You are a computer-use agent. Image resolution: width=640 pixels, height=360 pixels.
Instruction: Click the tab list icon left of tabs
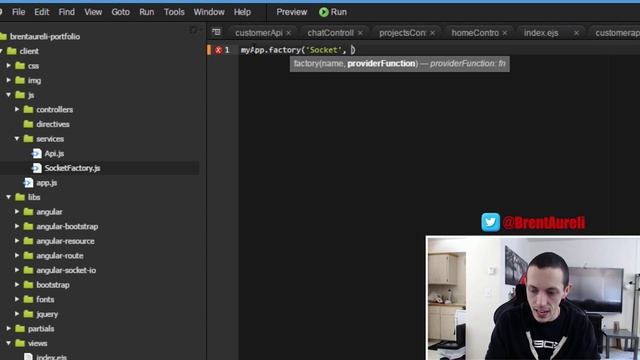[x=216, y=32]
